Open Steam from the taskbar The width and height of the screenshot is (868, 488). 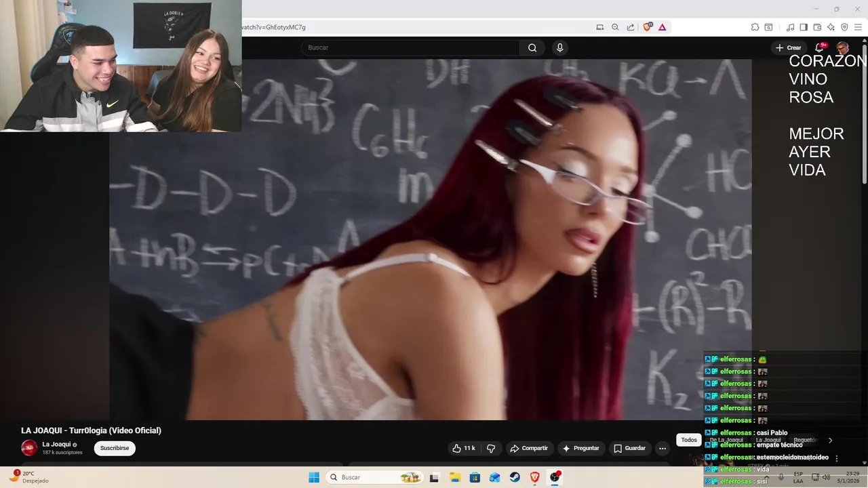click(515, 477)
